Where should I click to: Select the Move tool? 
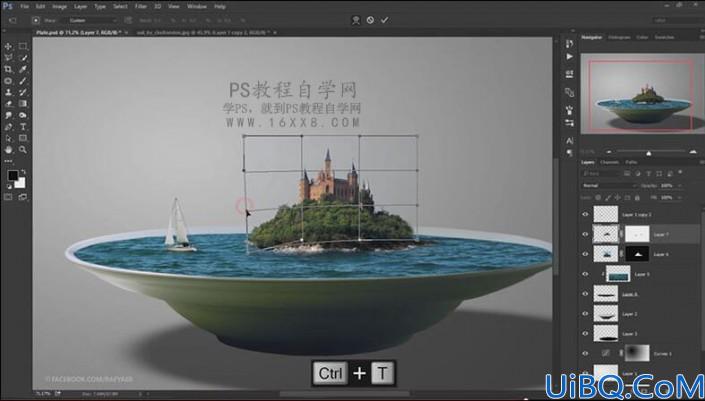pyautogui.click(x=8, y=46)
